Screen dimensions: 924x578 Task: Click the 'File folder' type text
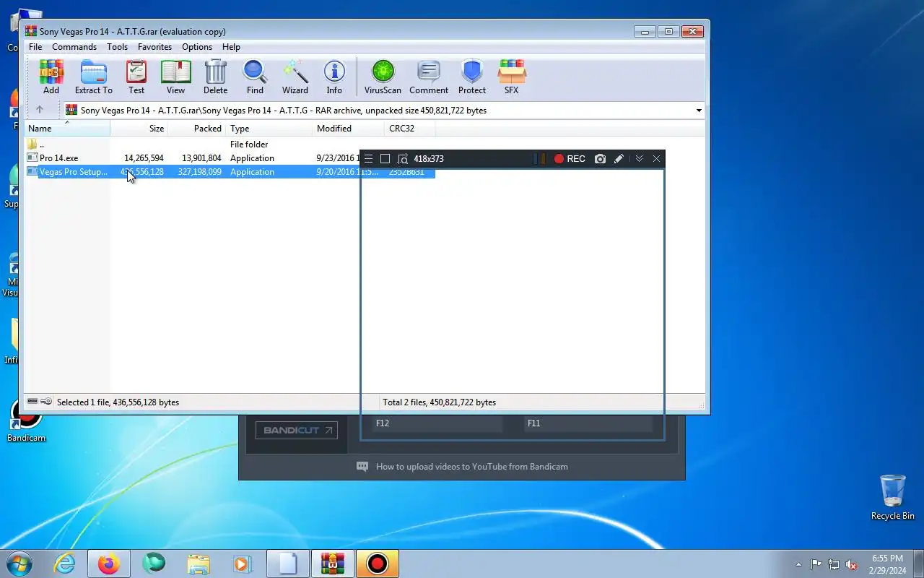[x=249, y=144]
